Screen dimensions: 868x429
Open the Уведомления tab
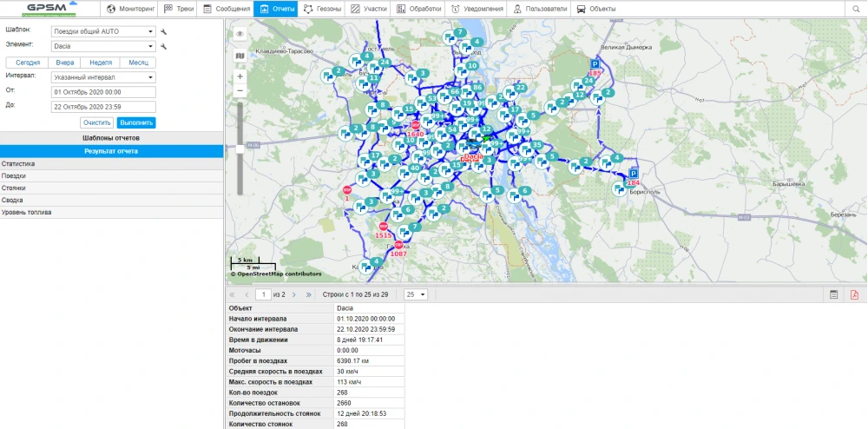tap(477, 9)
